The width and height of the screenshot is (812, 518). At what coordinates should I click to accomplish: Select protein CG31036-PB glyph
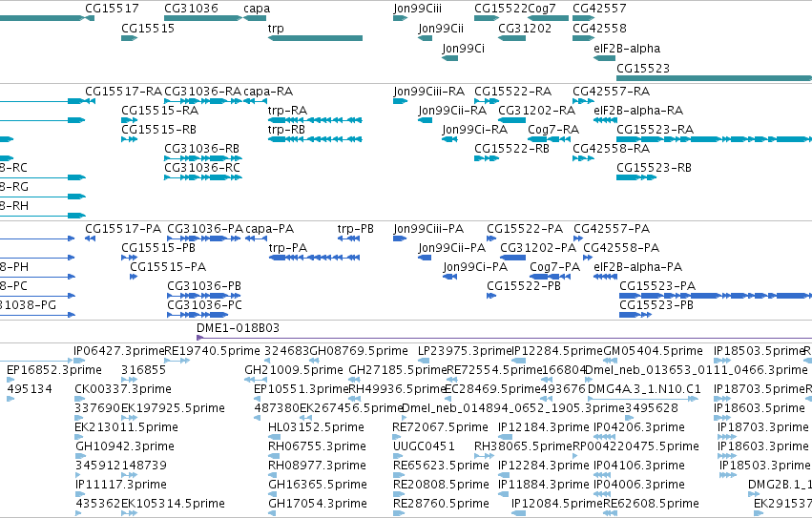point(204,296)
